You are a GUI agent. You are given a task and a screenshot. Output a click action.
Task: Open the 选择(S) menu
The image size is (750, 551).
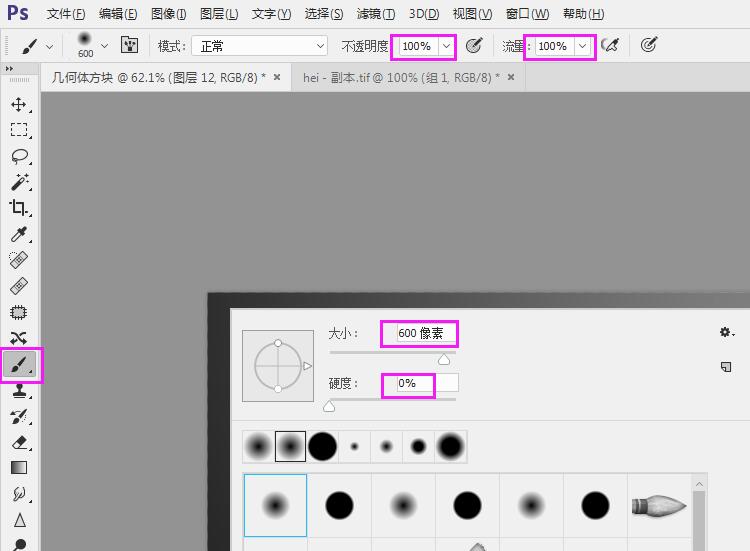(x=324, y=14)
